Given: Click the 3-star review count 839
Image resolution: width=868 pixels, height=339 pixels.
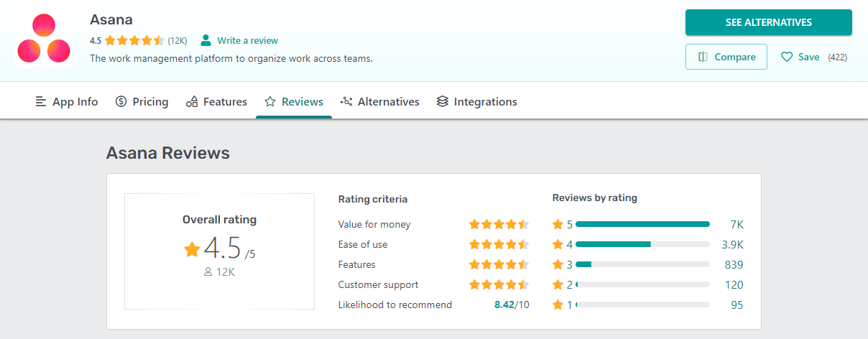Looking at the screenshot, I should pyautogui.click(x=734, y=264).
